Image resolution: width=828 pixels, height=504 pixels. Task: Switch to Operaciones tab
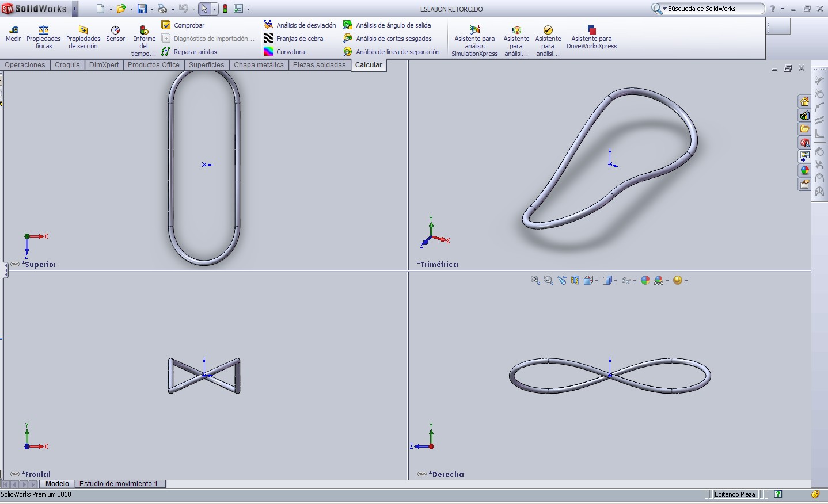click(25, 65)
